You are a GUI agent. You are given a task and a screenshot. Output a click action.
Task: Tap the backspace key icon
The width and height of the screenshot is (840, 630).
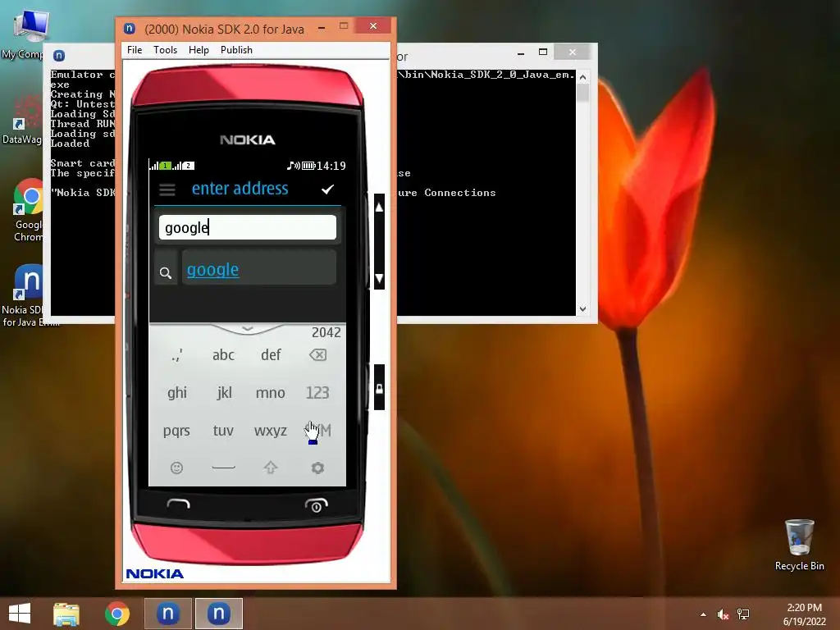317,354
